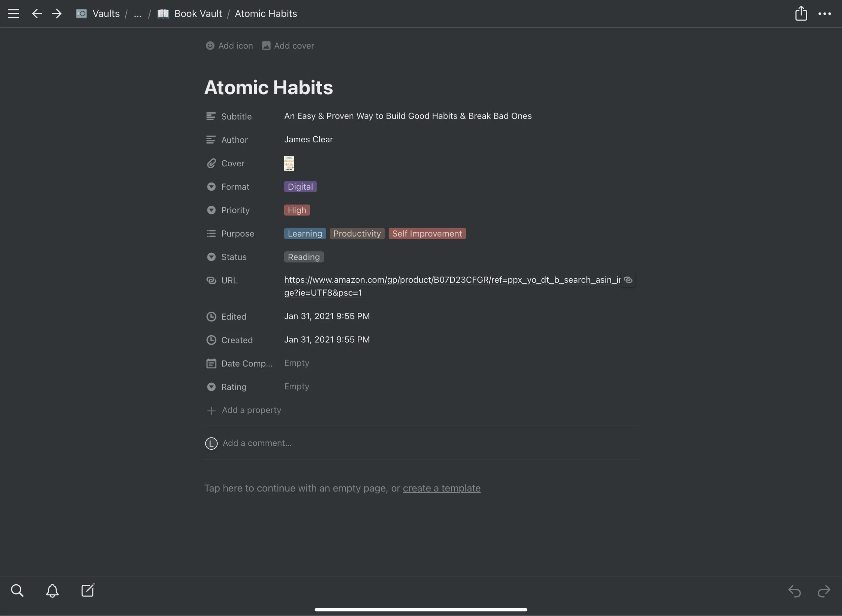Open the Format select showing Digital
The image size is (842, 616).
300,187
